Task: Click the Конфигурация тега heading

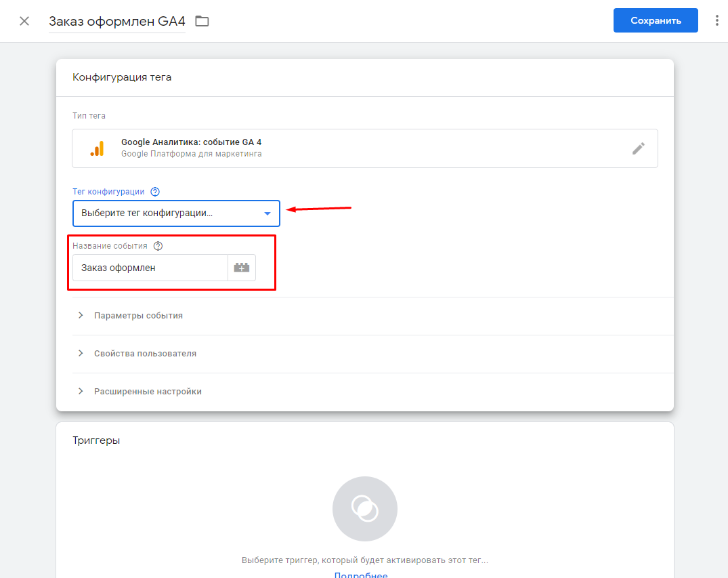Action: coord(122,77)
